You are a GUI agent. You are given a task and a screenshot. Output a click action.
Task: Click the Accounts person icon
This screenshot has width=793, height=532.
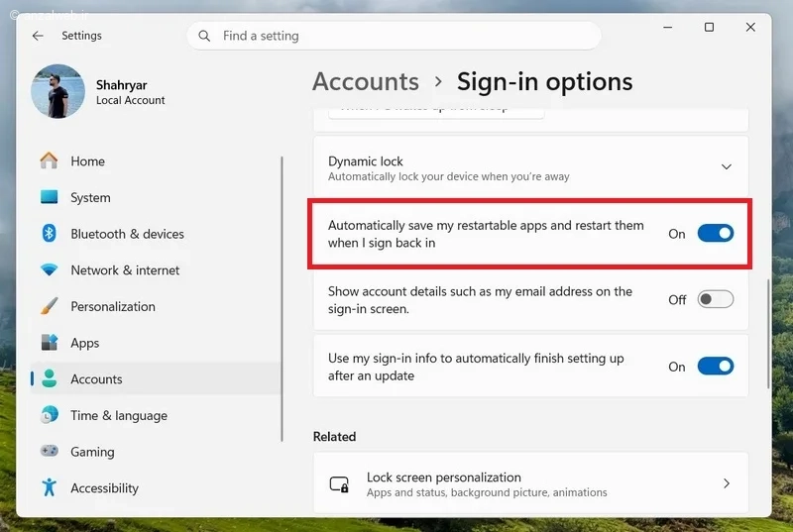pyautogui.click(x=49, y=378)
